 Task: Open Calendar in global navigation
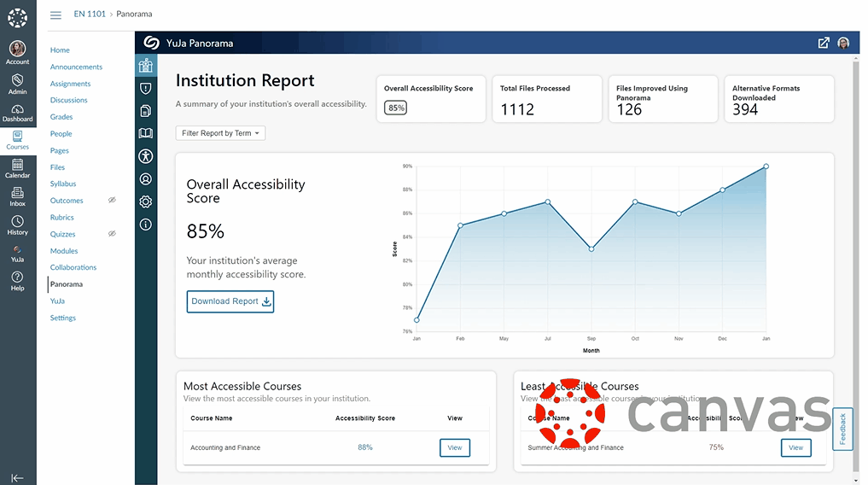[x=18, y=168]
